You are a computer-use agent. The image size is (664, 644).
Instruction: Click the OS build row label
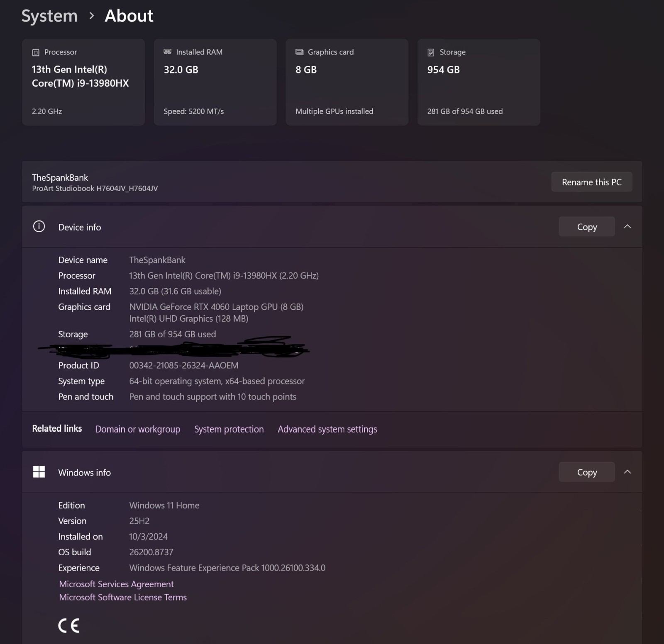coord(75,552)
